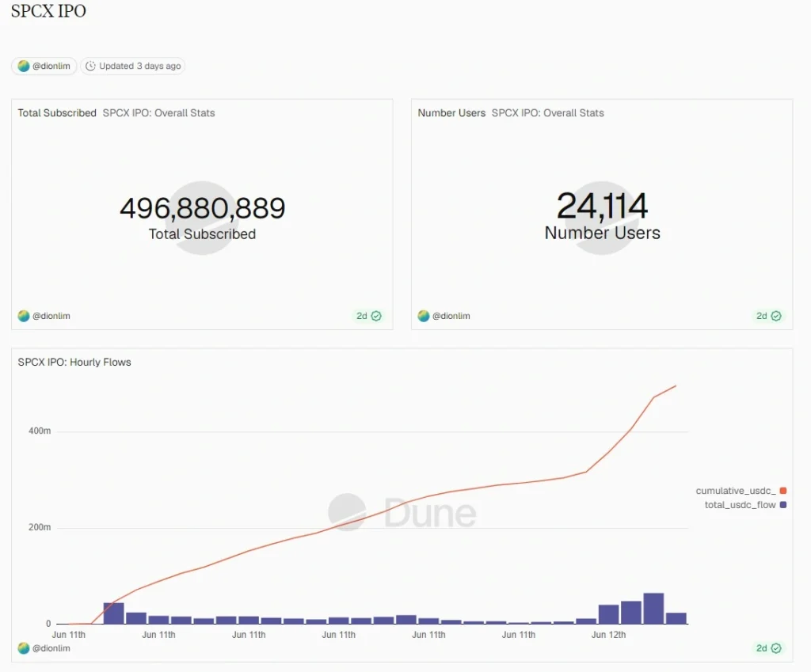Image resolution: width=811 pixels, height=672 pixels.
Task: Open the SPCX IPO: Hourly Flows chart title
Action: click(x=74, y=362)
